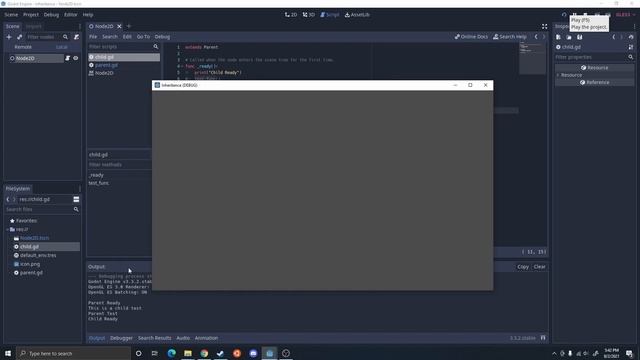Image resolution: width=640 pixels, height=360 pixels.
Task: Open the Project menu
Action: click(x=31, y=15)
